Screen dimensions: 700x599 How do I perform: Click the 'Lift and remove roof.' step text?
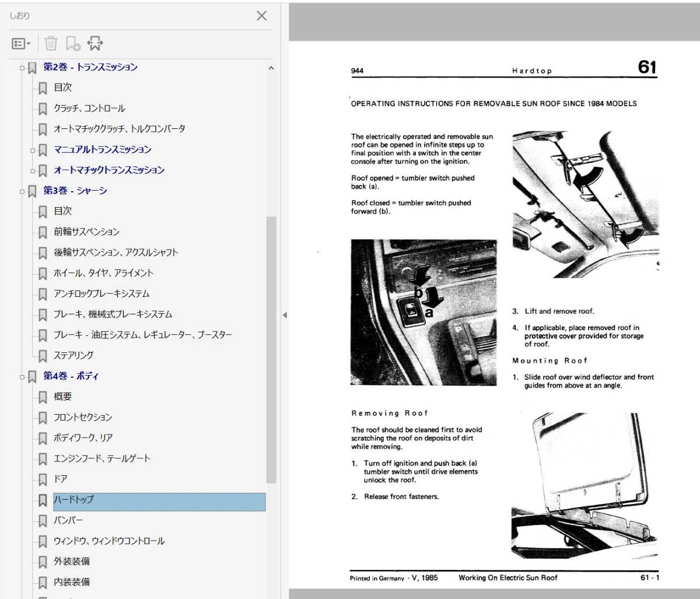pos(559,311)
